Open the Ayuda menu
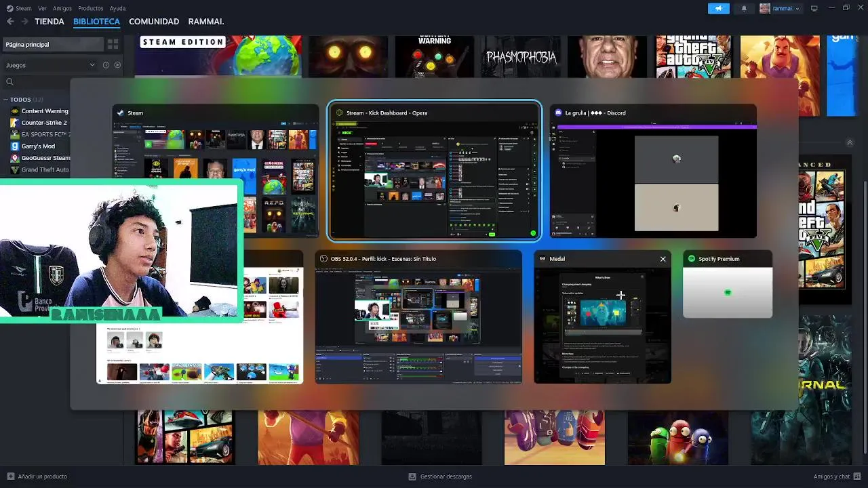 click(x=117, y=8)
